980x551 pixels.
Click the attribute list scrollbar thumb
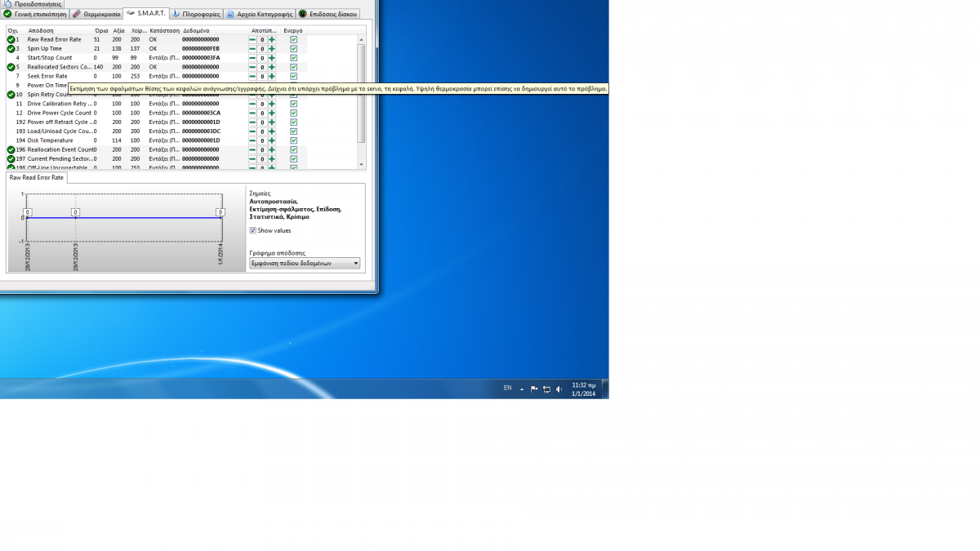point(361,93)
